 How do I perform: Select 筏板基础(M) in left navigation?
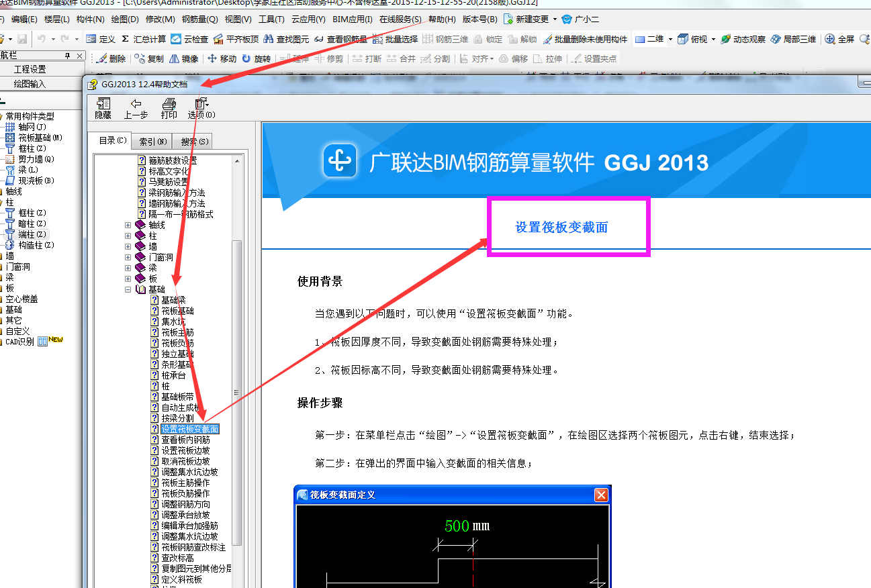pyautogui.click(x=34, y=138)
